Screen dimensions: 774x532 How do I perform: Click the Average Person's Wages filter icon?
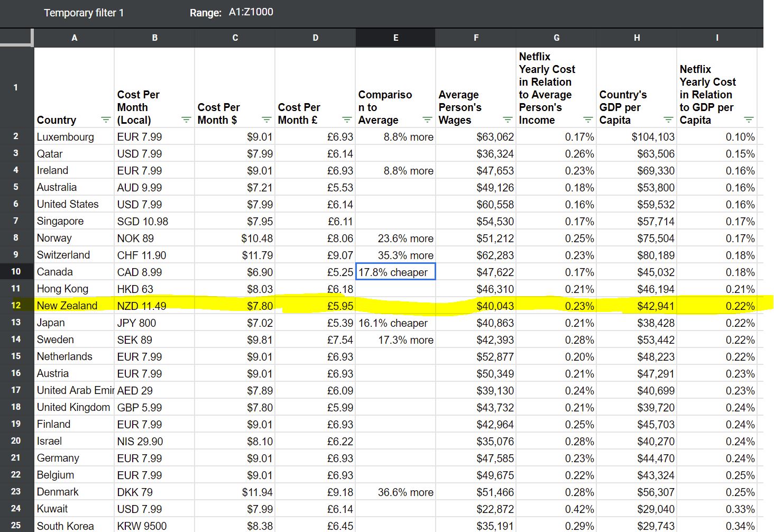pos(508,120)
